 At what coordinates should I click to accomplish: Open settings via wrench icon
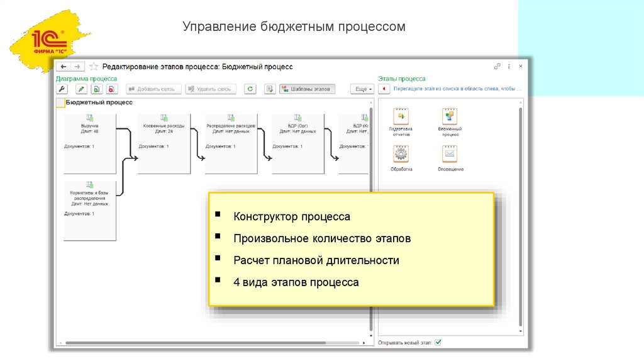(62, 89)
